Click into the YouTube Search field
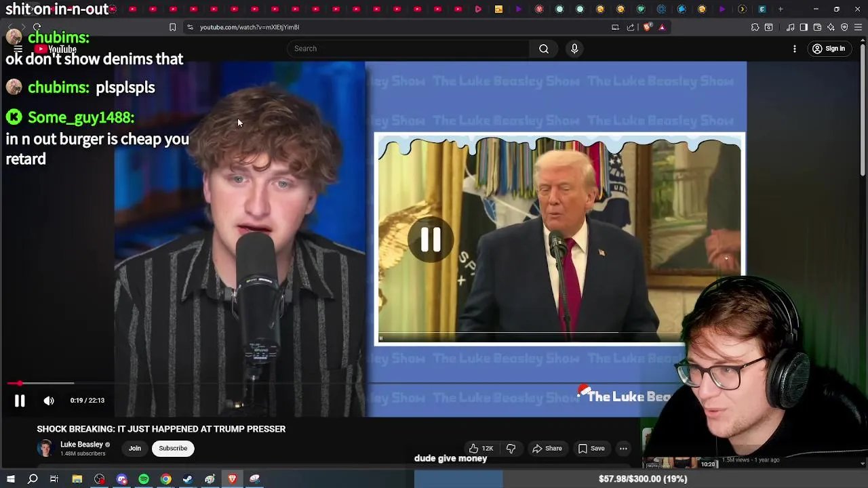The height and width of the screenshot is (488, 868). coord(408,49)
